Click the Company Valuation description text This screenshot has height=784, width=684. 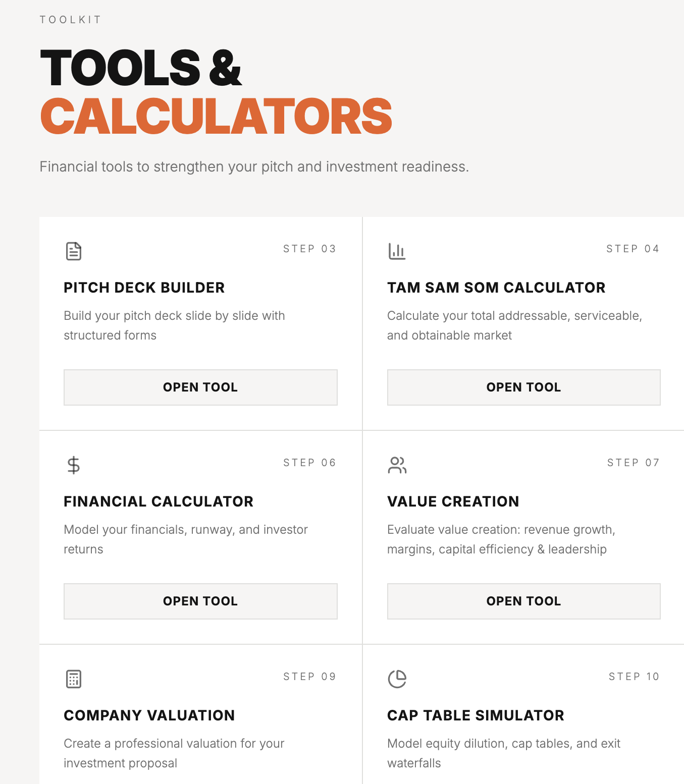coord(174,753)
